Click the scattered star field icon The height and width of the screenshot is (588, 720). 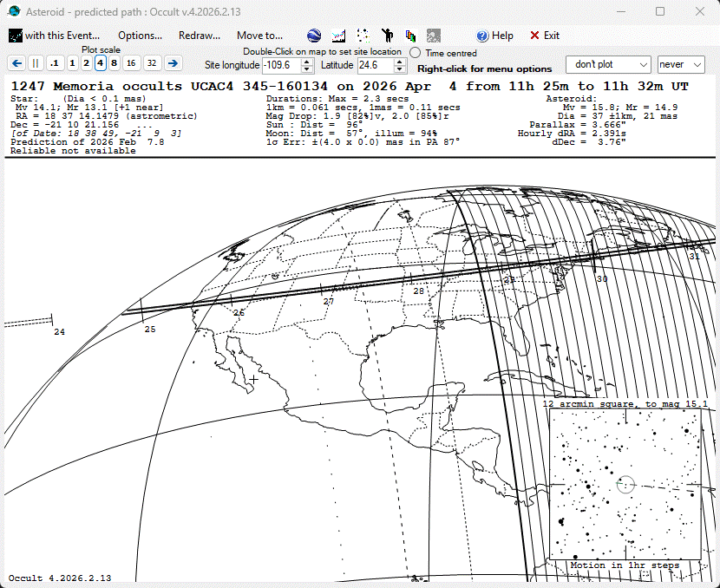point(363,36)
